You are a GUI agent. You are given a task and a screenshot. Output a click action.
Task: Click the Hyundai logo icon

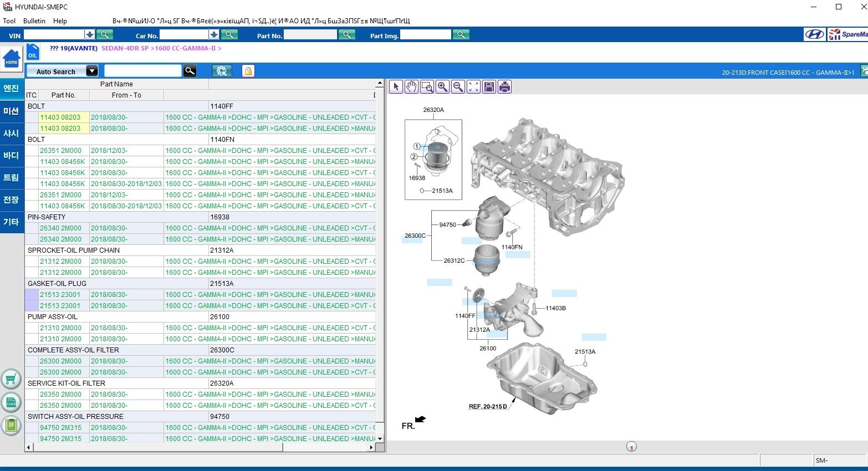point(814,34)
